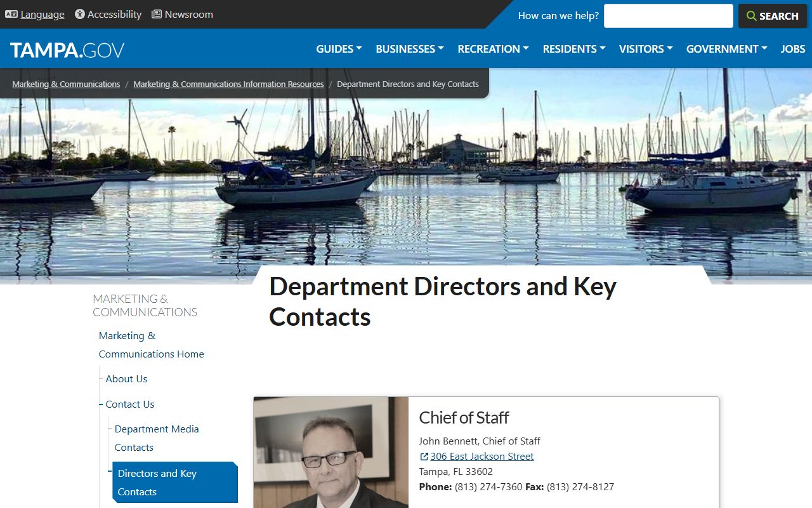Expand the BUSINESSES dropdown menu
The height and width of the screenshot is (508, 812).
click(x=410, y=49)
